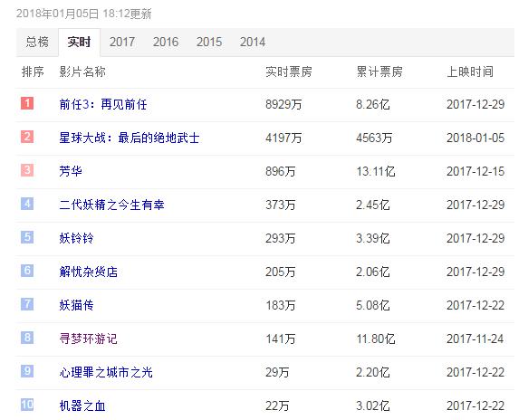528x420 pixels.
Task: Click cumulative box office 2.20亿
Action: [373, 373]
